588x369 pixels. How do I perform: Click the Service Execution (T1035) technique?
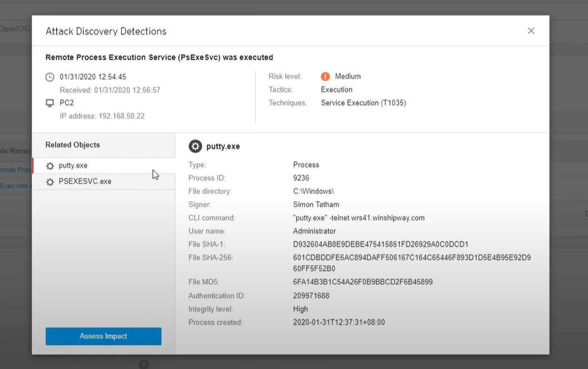[363, 103]
